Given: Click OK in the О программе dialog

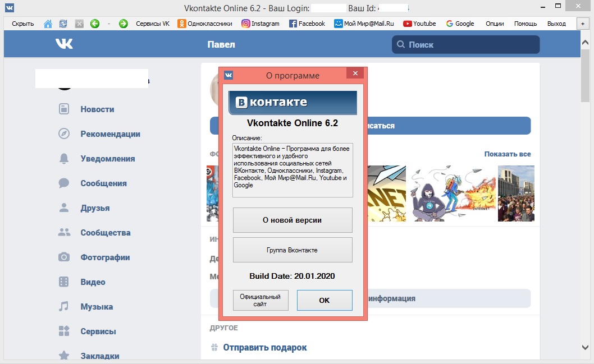Looking at the screenshot, I should (x=325, y=301).
